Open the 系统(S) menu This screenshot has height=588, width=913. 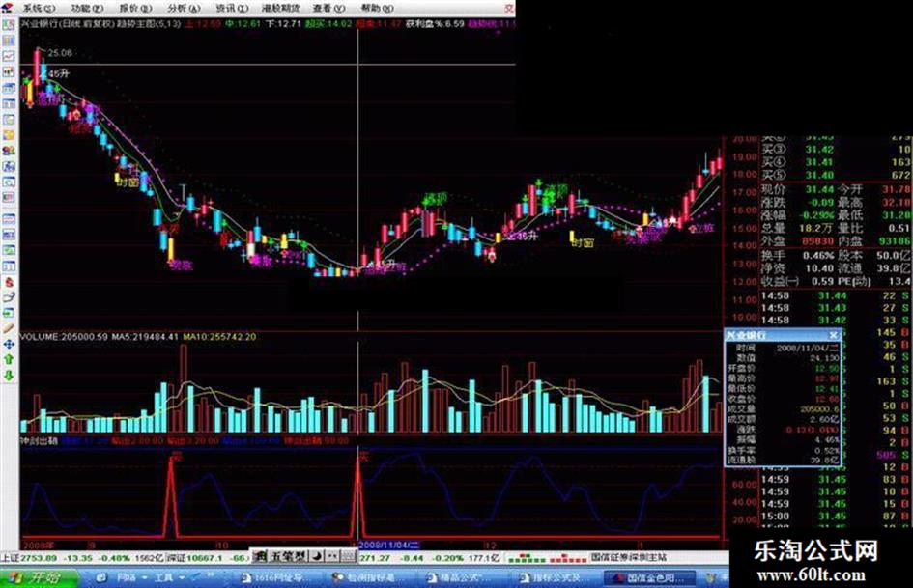(39, 8)
